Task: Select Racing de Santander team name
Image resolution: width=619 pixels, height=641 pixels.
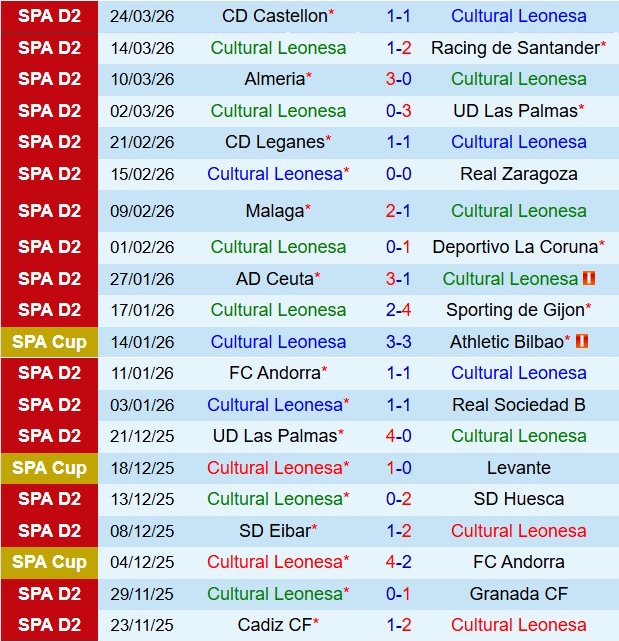Action: pyautogui.click(x=514, y=47)
